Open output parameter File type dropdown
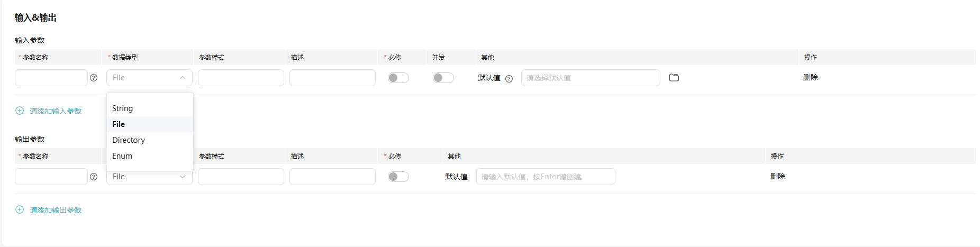This screenshot has width=980, height=247. (149, 177)
